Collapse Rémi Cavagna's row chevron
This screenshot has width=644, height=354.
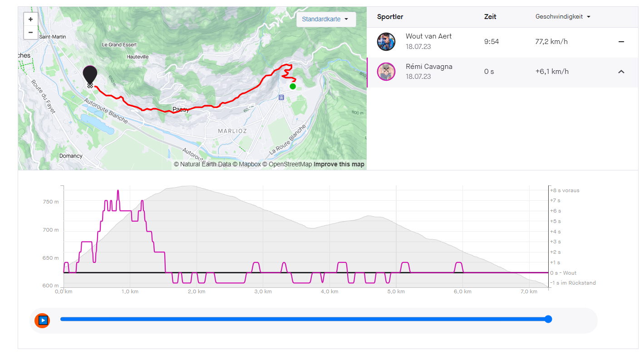(621, 72)
